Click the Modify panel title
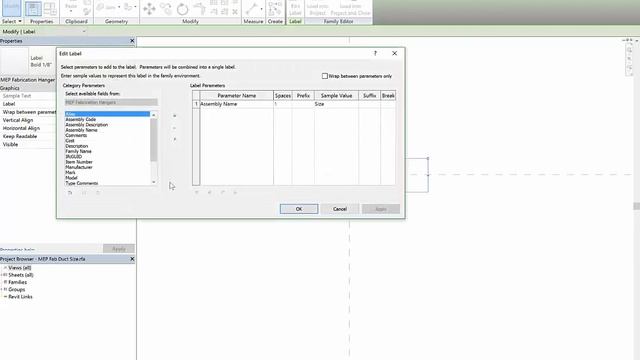This screenshot has height=360, width=640. click(x=190, y=21)
